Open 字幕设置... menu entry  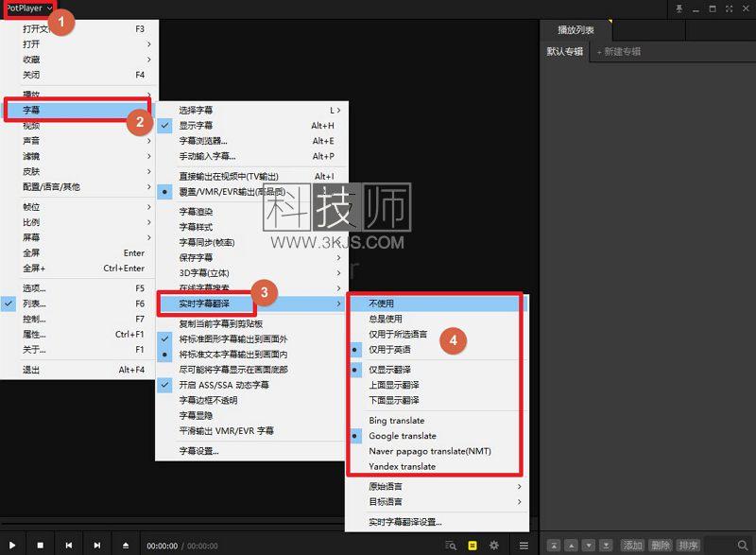(251, 451)
